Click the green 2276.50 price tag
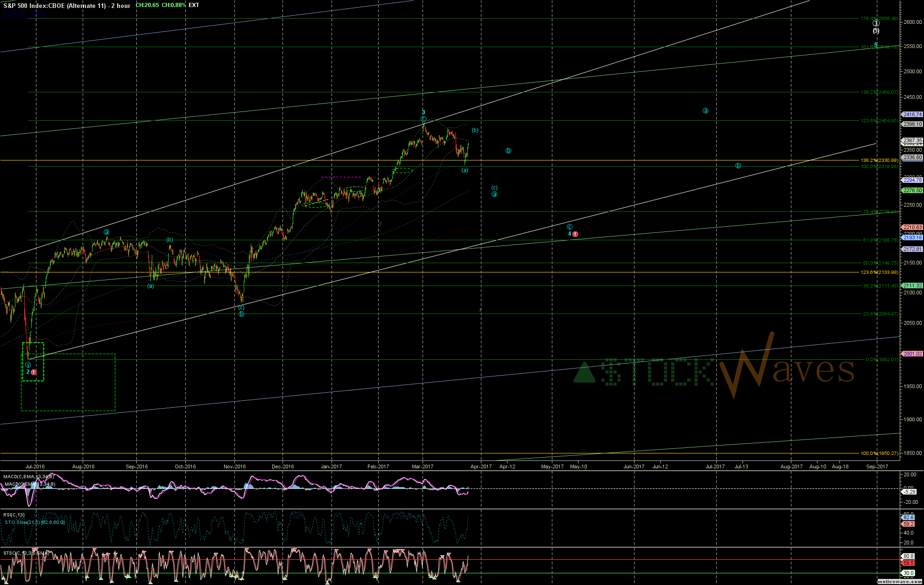 (912, 190)
